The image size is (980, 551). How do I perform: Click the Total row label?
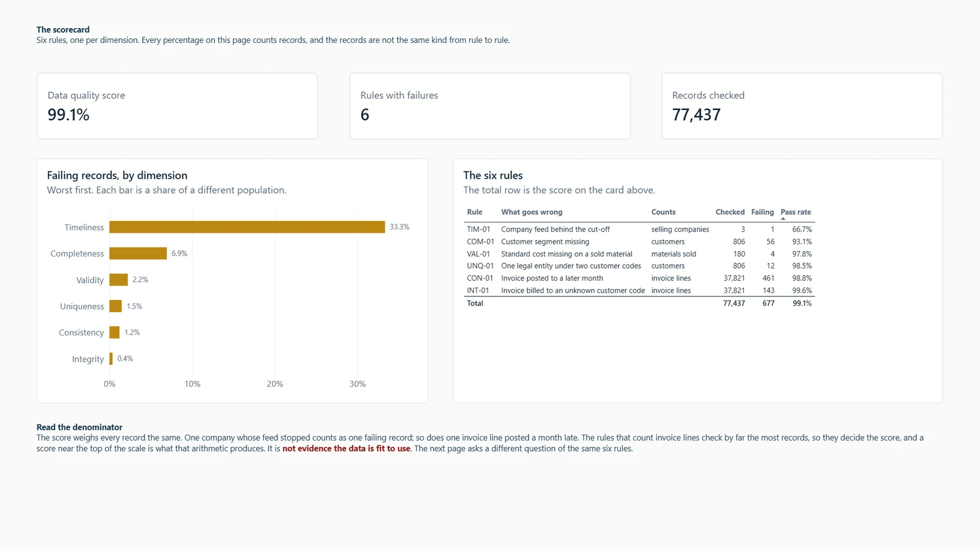click(x=475, y=304)
